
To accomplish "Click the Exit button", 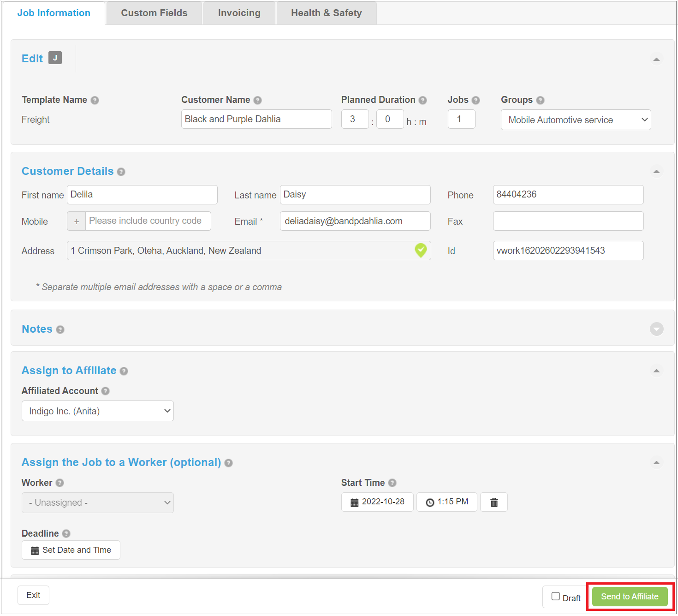I will (33, 595).
